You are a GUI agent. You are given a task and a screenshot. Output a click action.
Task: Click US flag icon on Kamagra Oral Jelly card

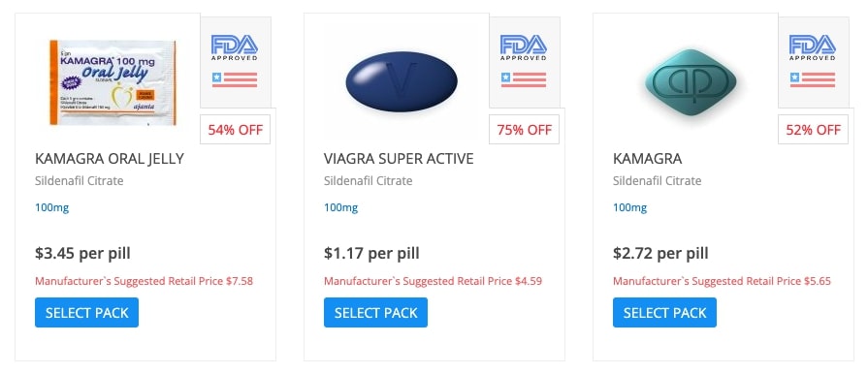point(235,79)
